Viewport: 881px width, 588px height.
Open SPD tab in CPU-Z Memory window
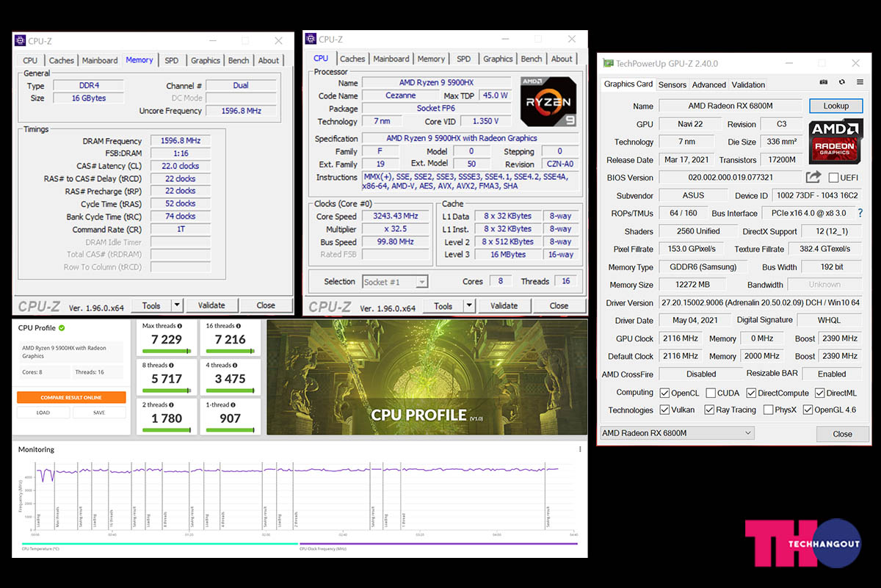tap(171, 60)
